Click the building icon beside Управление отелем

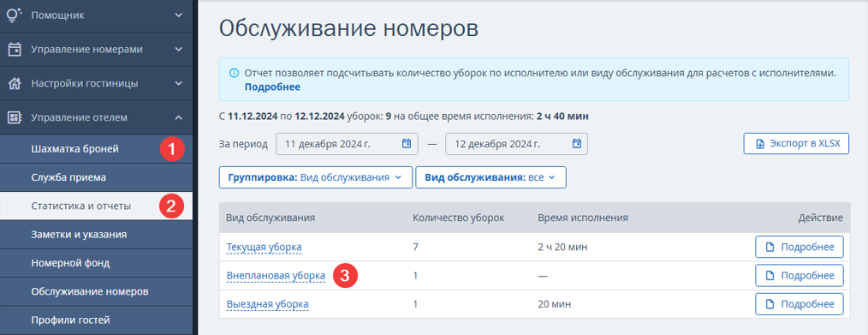15,117
